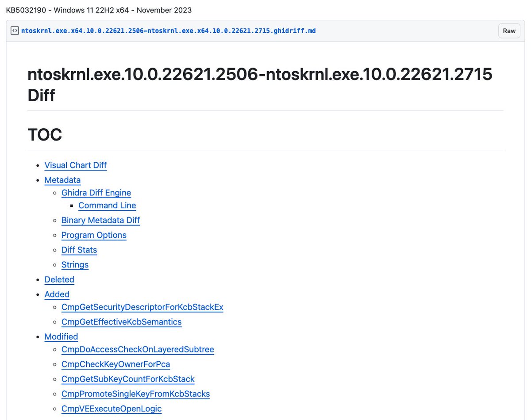Go to the Deleted section
This screenshot has height=420, width=531.
pyautogui.click(x=59, y=279)
